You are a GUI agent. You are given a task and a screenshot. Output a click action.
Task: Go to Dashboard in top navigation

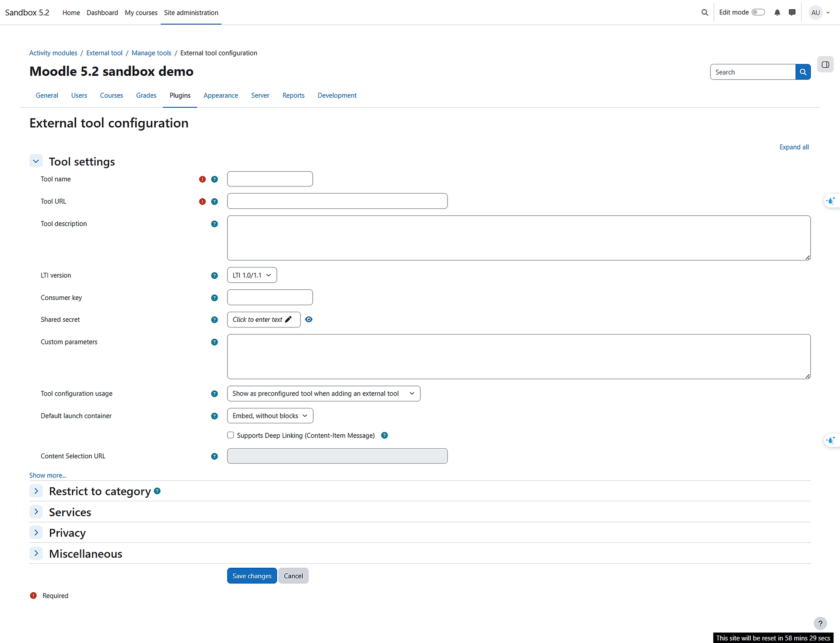102,12
